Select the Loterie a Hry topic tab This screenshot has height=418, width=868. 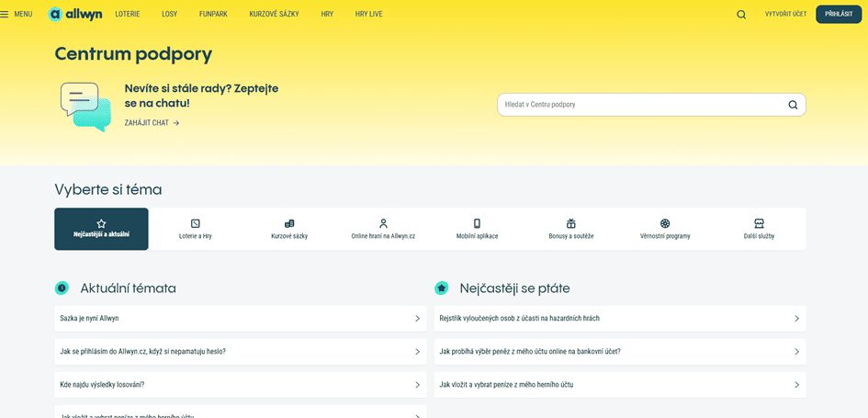pyautogui.click(x=195, y=229)
